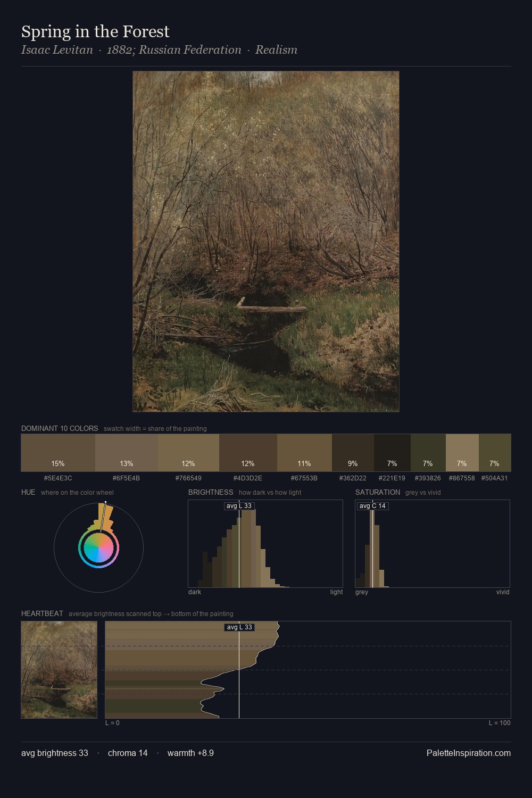Click the 'HUE' section heading
This screenshot has width=532, height=798.
click(28, 492)
